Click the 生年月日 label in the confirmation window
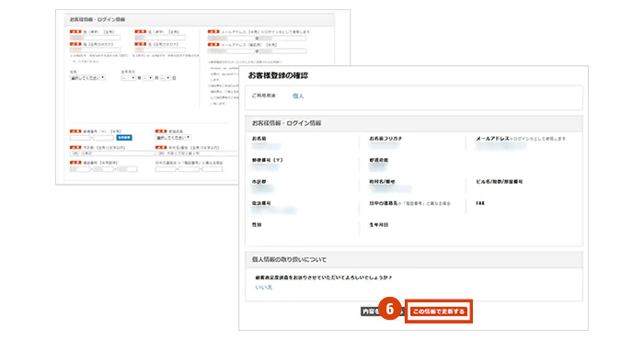 [379, 225]
